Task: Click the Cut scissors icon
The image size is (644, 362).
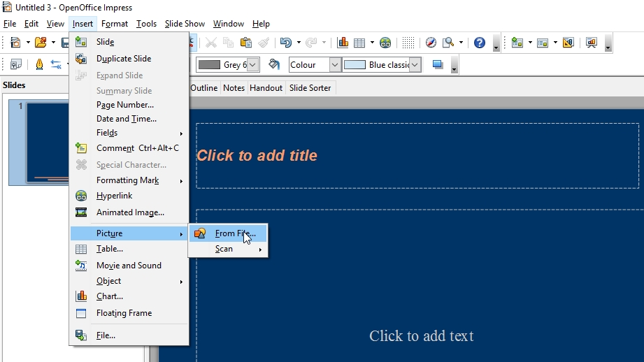Action: (210, 42)
